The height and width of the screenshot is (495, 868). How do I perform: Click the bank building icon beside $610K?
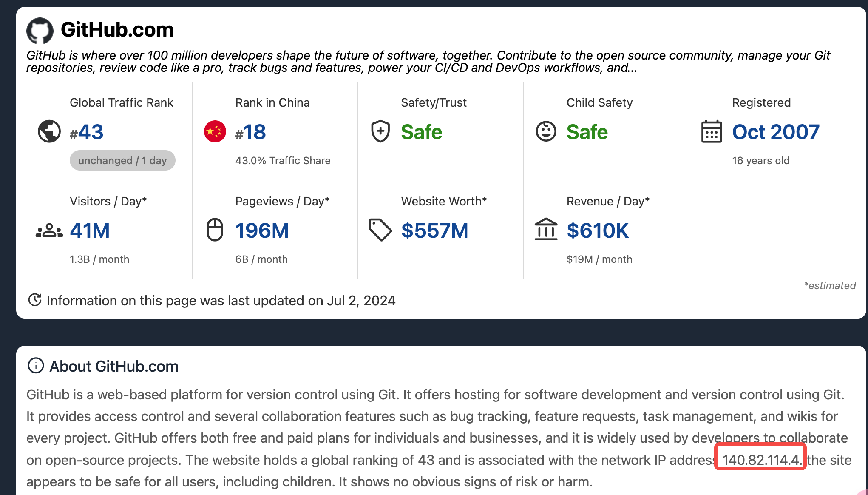pyautogui.click(x=546, y=229)
